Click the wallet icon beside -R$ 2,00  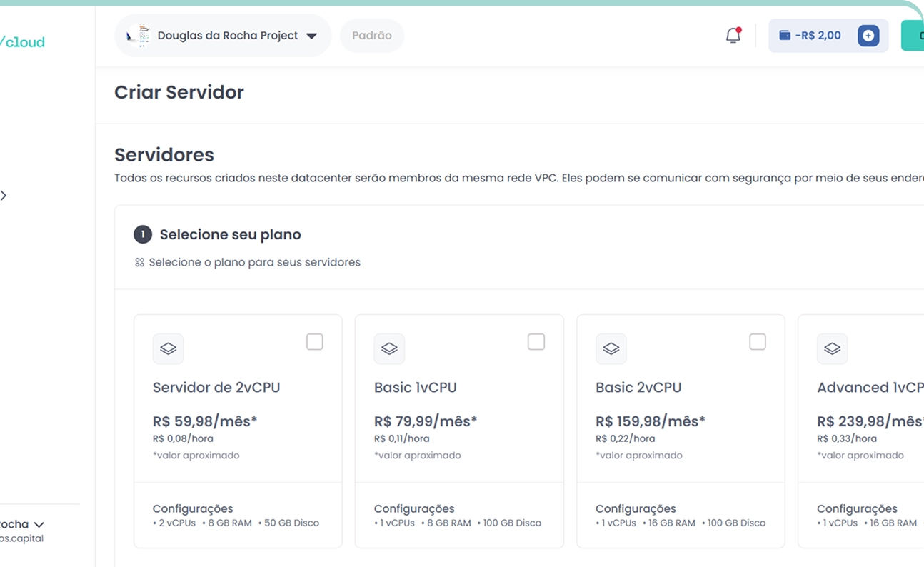click(785, 36)
